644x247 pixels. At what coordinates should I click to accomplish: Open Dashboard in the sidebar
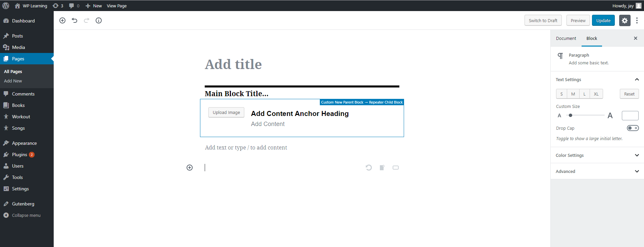point(27,21)
